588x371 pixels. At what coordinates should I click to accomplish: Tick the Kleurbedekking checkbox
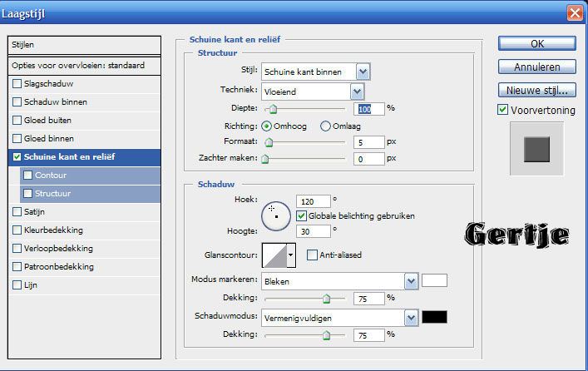(x=17, y=230)
